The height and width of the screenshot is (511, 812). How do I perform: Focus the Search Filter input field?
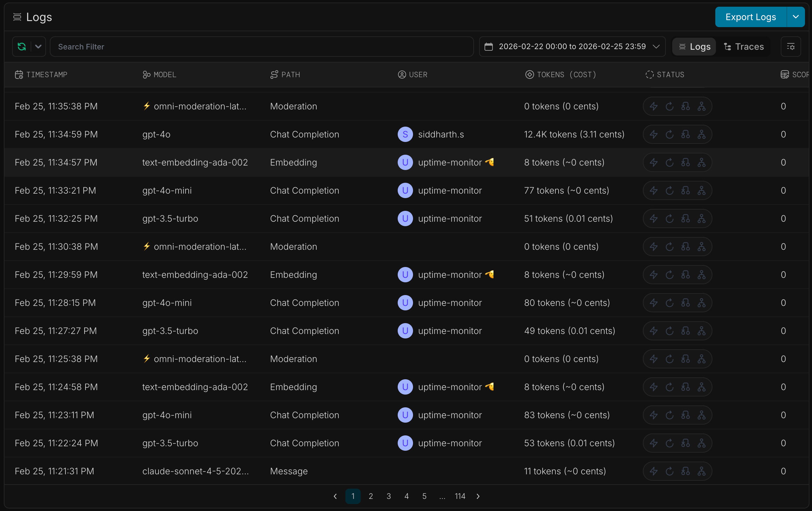262,47
